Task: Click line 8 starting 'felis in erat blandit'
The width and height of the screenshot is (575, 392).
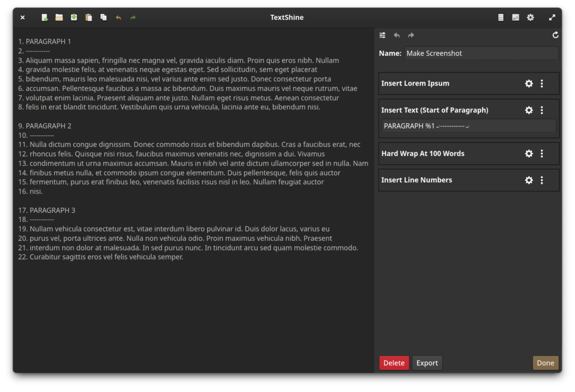Action: (x=169, y=107)
